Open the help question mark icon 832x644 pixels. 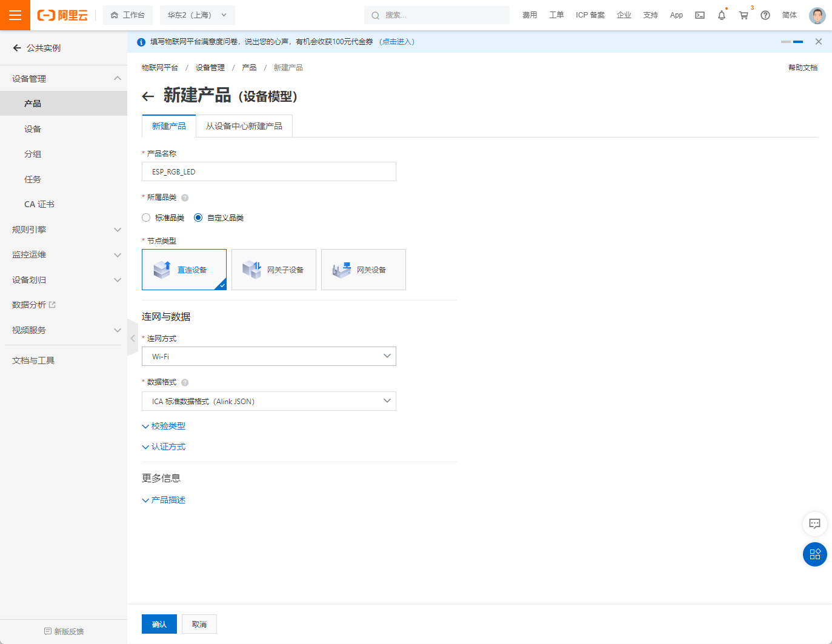click(765, 15)
